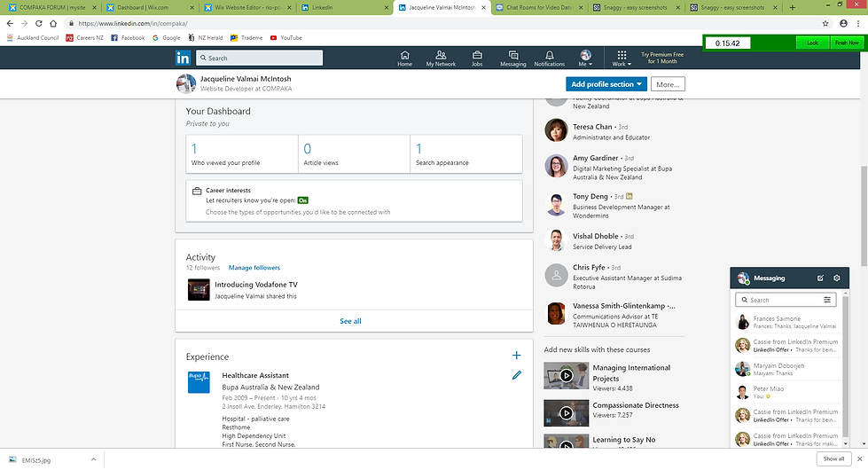Expand the Me profile menu
The height and width of the screenshot is (470, 868).
click(x=585, y=59)
